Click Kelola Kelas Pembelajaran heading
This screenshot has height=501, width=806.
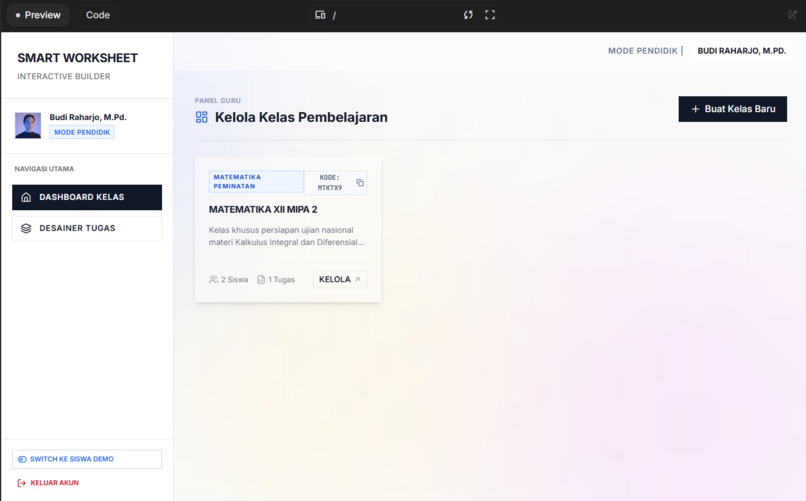point(301,117)
